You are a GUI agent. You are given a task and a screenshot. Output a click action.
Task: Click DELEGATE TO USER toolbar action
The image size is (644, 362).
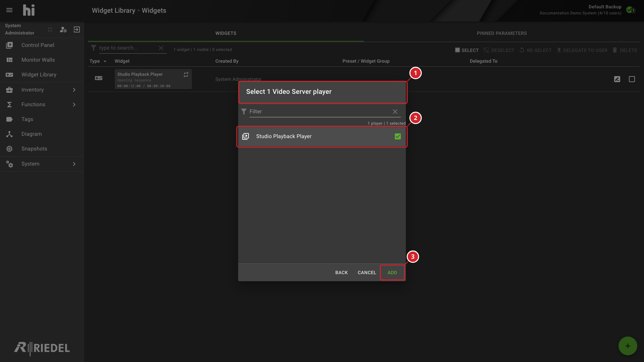point(582,50)
